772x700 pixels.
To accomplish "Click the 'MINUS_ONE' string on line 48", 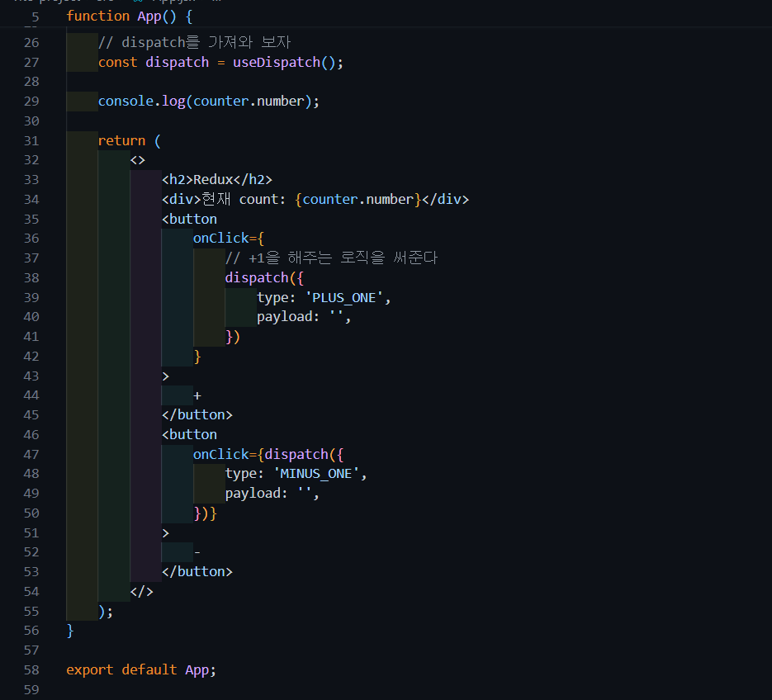I will coord(316,474).
